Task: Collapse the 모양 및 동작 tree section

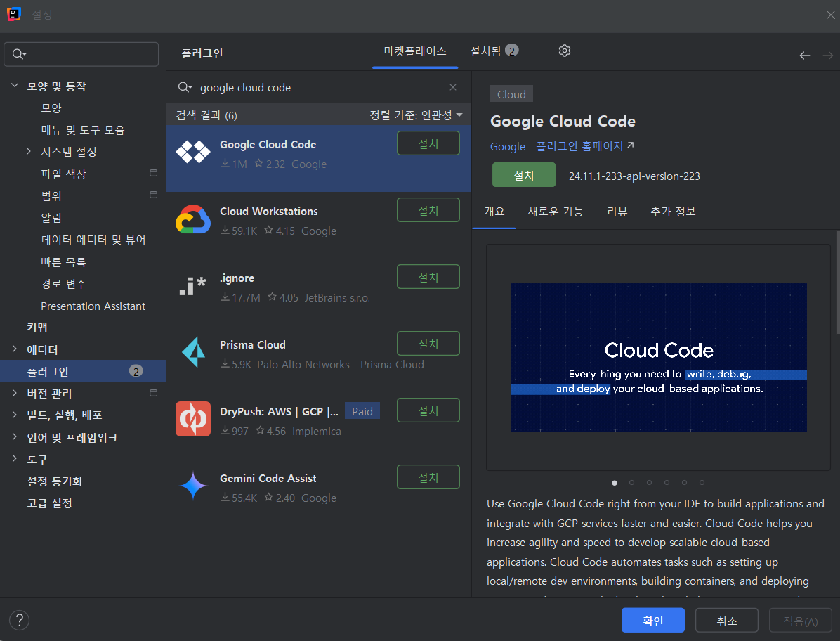Action: point(15,85)
